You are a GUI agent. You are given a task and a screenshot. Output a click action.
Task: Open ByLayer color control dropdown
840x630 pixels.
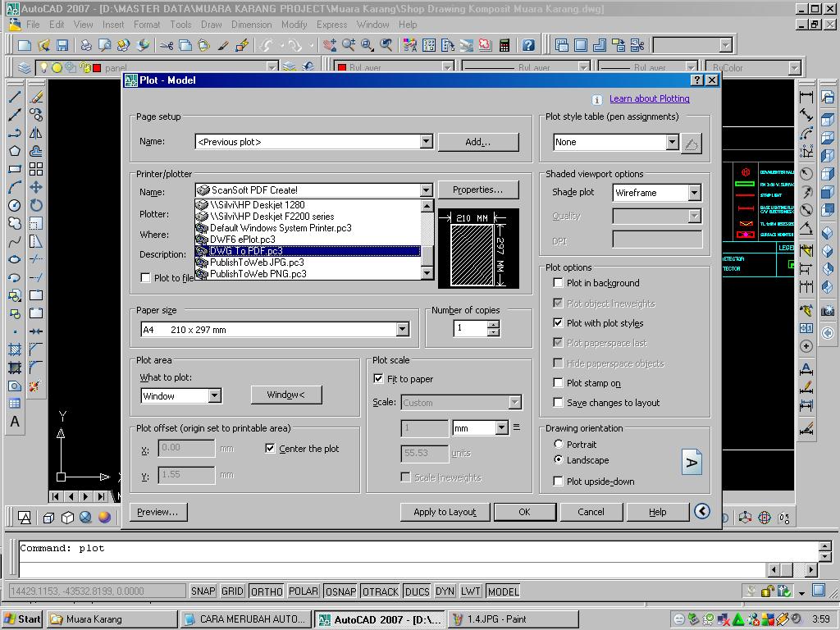click(x=448, y=67)
